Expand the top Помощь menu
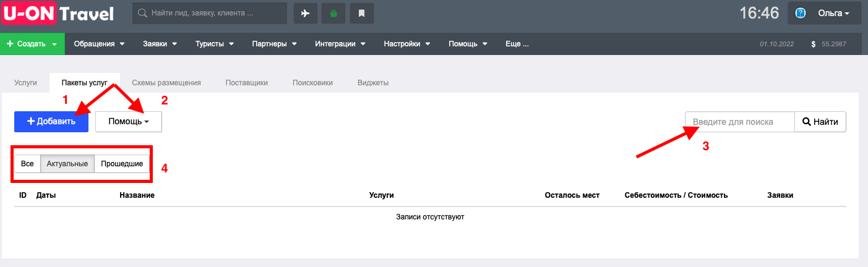The image size is (868, 267). (x=468, y=44)
